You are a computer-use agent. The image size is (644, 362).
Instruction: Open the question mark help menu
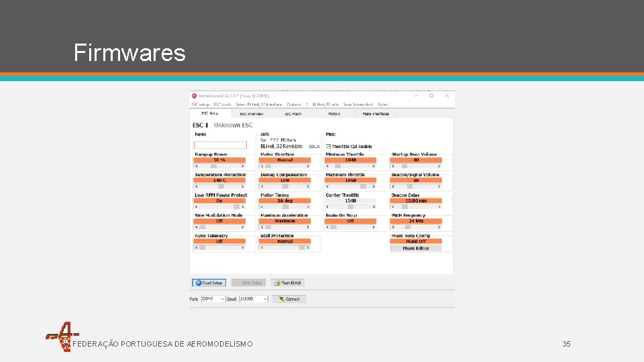point(307,105)
